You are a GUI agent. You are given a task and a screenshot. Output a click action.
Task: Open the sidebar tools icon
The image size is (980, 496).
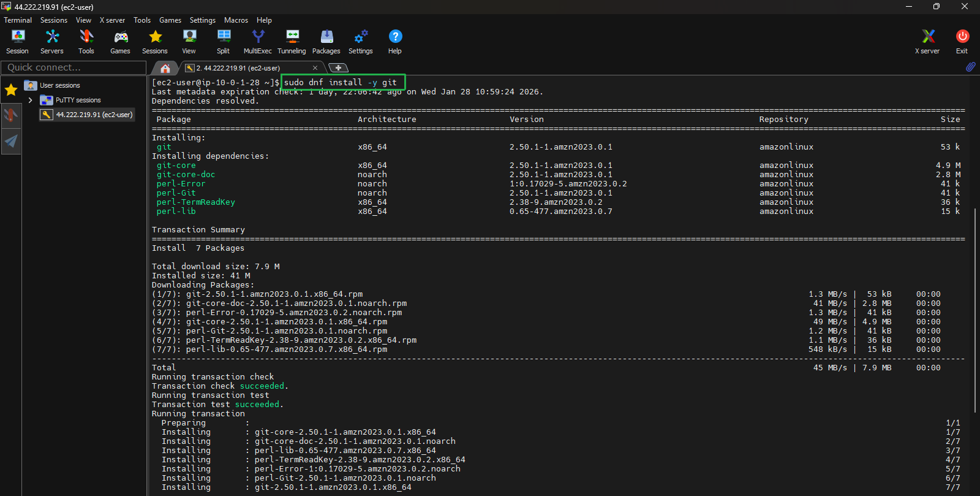(x=11, y=115)
